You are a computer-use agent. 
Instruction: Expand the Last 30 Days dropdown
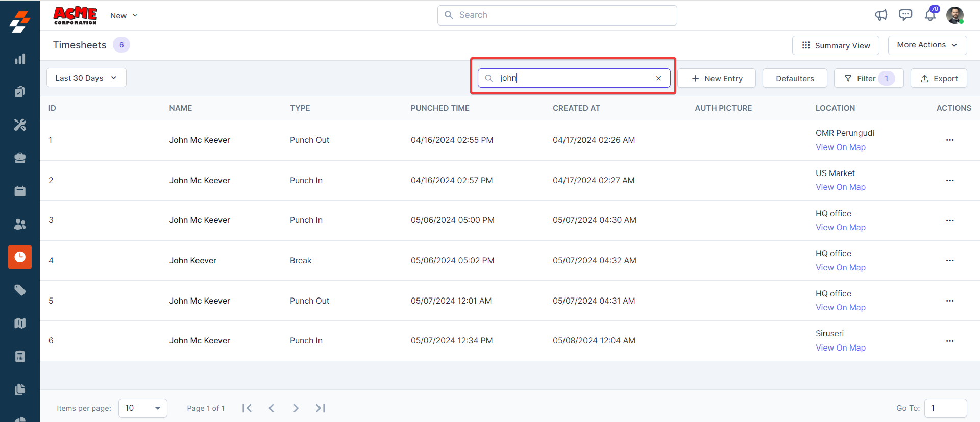pos(86,78)
